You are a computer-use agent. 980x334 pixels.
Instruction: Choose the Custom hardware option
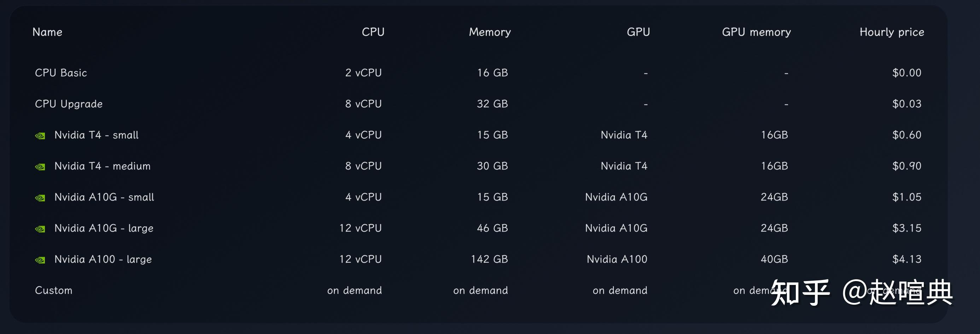coord(54,290)
